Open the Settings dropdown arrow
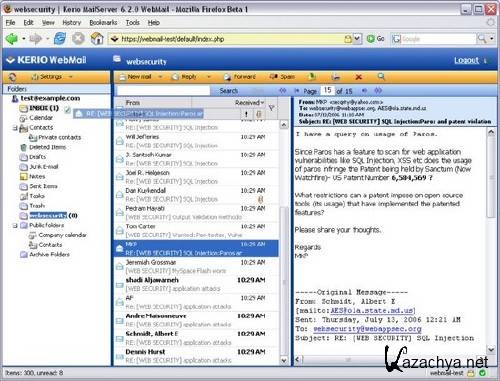The width and height of the screenshot is (500, 381). point(71,77)
